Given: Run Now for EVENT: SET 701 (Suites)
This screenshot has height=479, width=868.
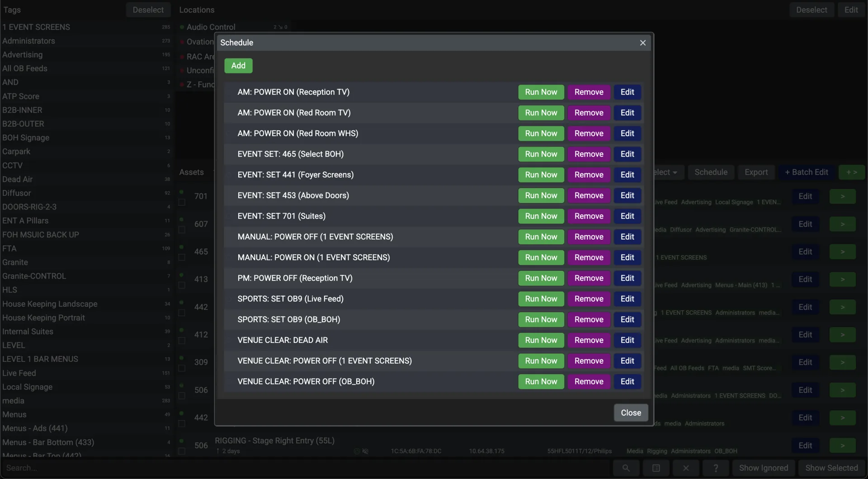Looking at the screenshot, I should 541,216.
